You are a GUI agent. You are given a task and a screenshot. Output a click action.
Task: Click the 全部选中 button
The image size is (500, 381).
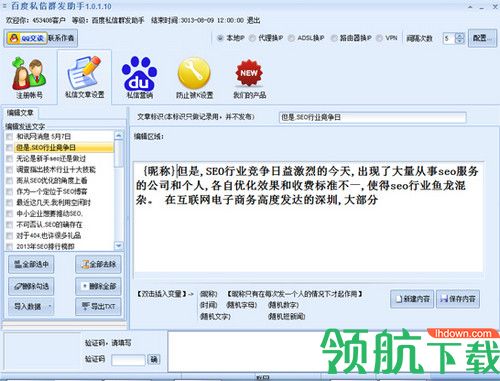[x=31, y=264]
